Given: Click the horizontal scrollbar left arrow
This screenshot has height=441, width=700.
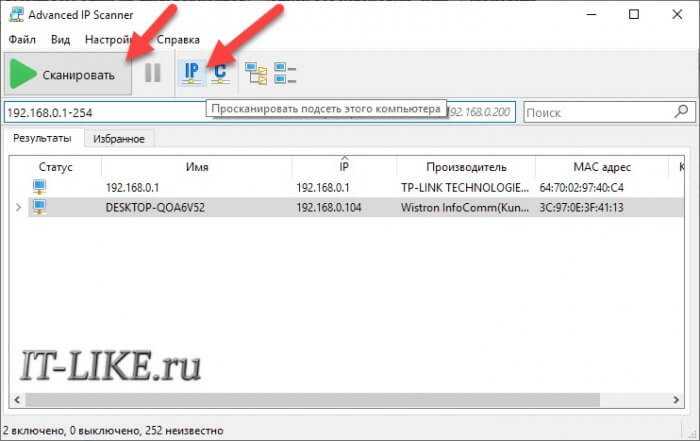Looking at the screenshot, I should tap(17, 400).
